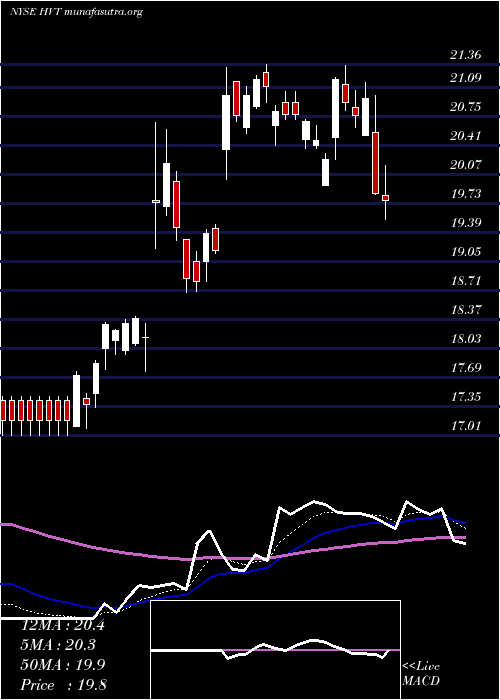Click the MACD inset chart panel
Viewport: 500px width, 700px height.
point(275,650)
